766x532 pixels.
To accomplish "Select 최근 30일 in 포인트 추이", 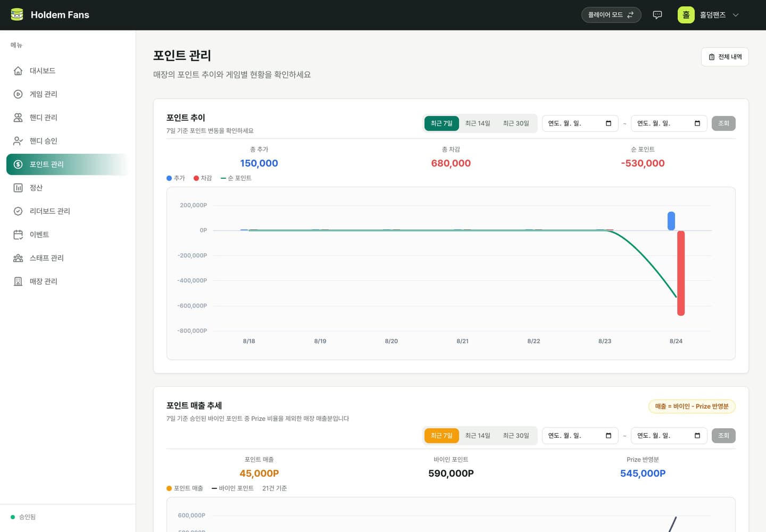I will pyautogui.click(x=516, y=123).
